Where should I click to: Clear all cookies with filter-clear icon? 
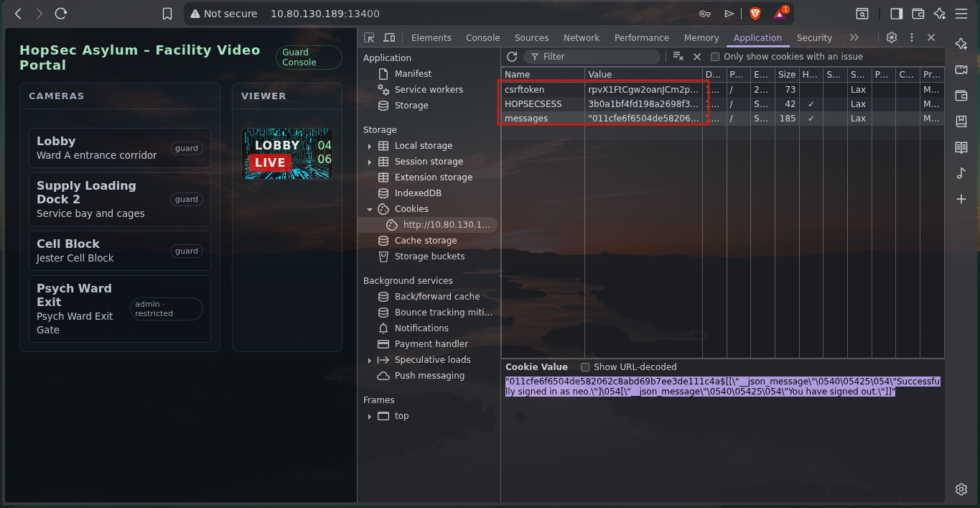(x=678, y=57)
